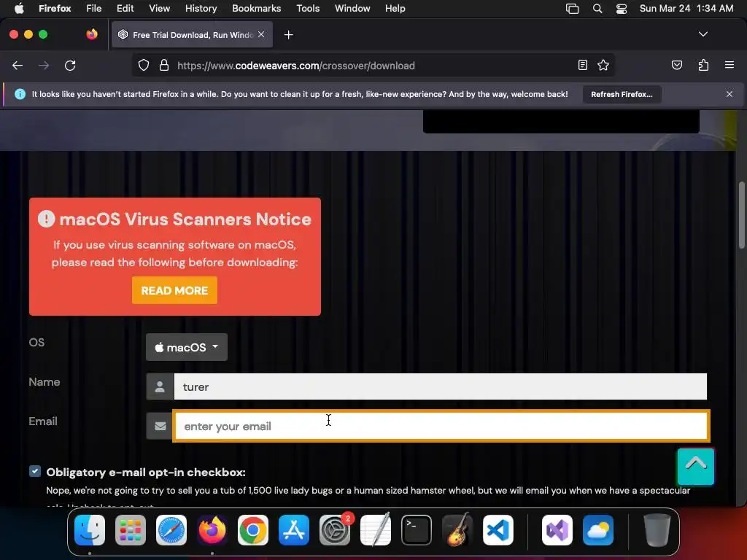Toggle reader view in address bar
The height and width of the screenshot is (560, 747).
tap(583, 65)
